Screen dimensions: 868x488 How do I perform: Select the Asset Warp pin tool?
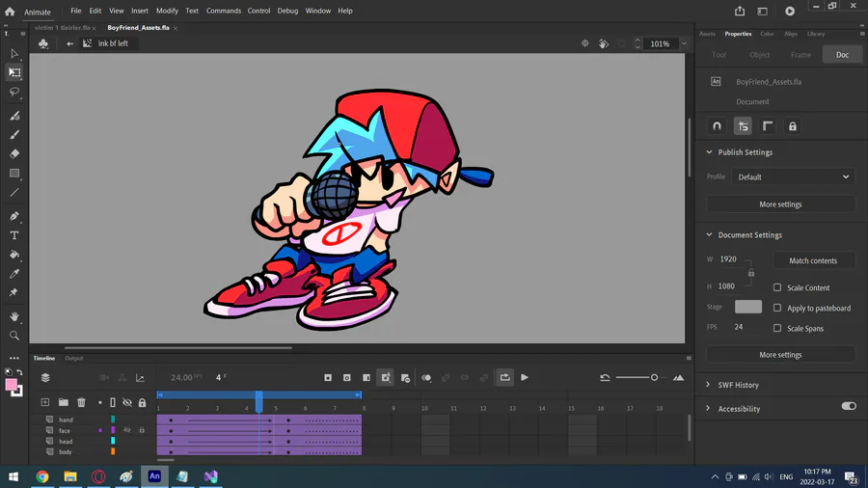tap(14, 292)
